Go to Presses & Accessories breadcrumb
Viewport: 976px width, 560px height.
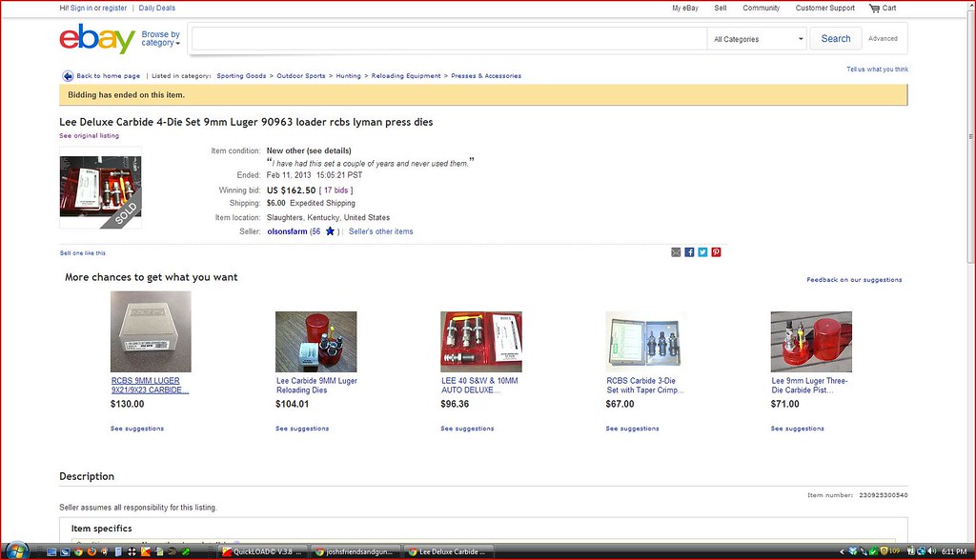tap(486, 76)
